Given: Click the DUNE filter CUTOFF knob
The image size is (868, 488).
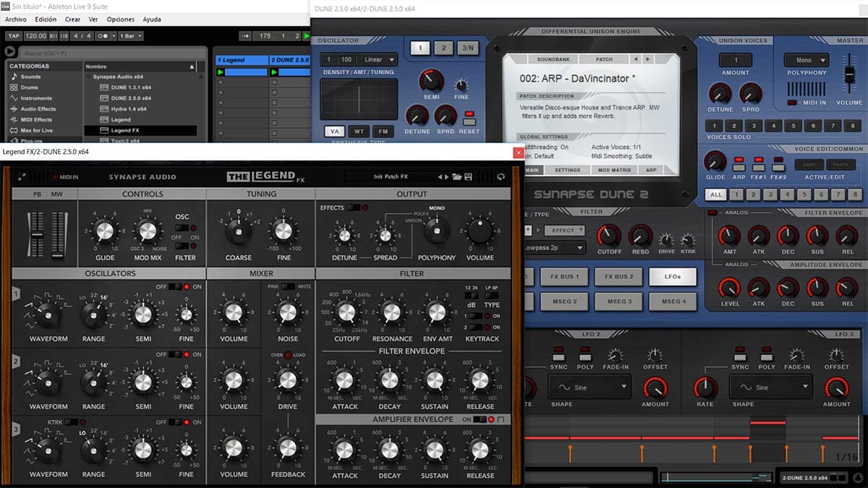Looking at the screenshot, I should (609, 236).
